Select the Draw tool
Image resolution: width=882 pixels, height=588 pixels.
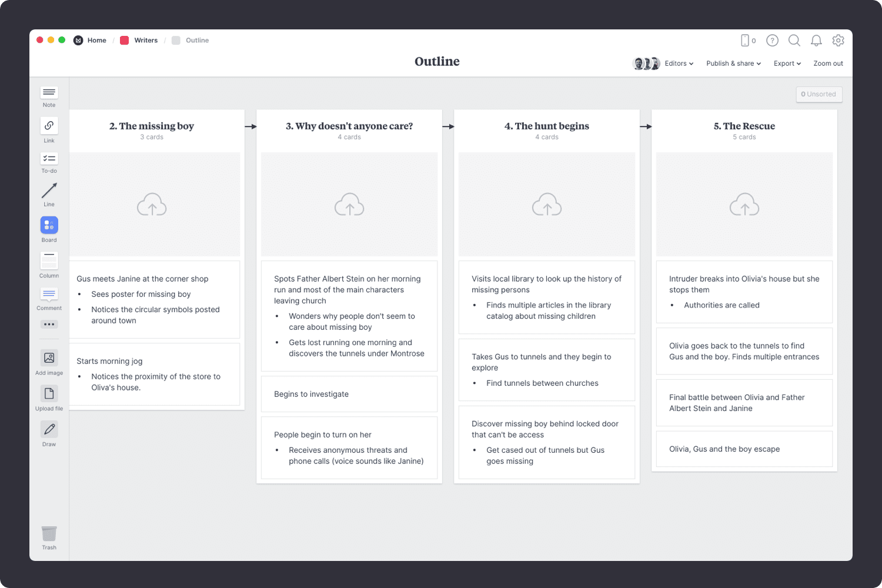(x=49, y=434)
